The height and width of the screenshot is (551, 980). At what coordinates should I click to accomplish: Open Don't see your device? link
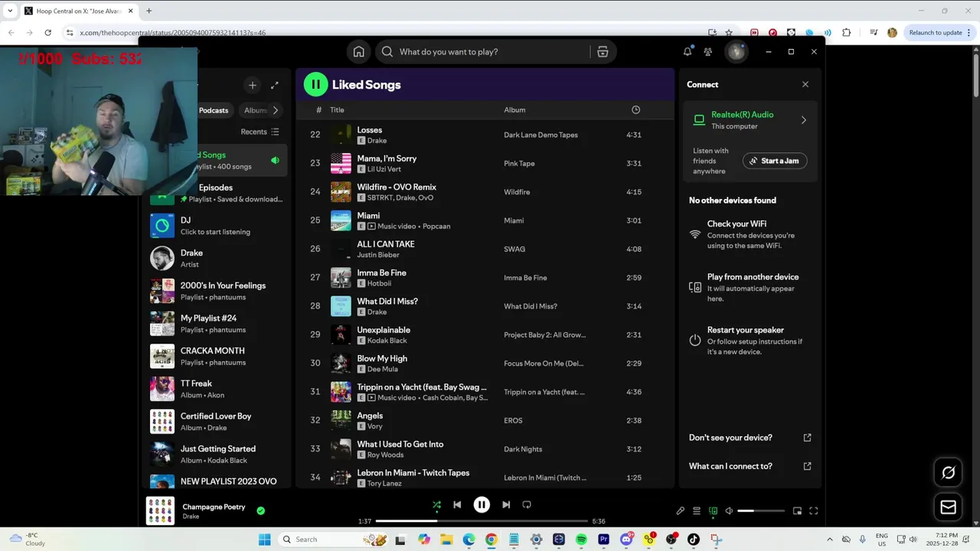coord(750,438)
